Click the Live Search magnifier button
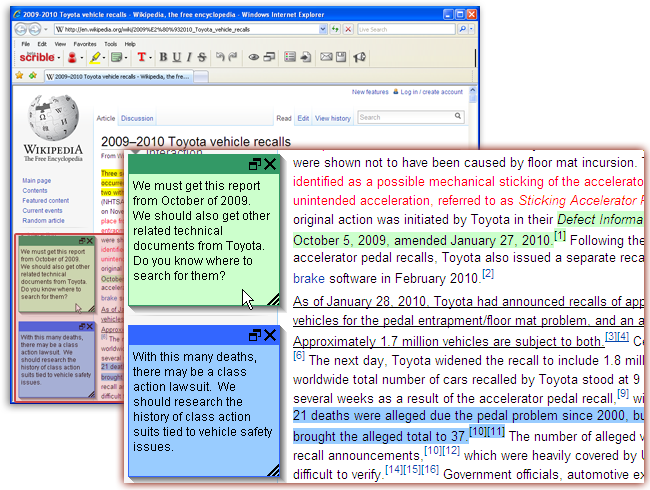 tap(463, 29)
